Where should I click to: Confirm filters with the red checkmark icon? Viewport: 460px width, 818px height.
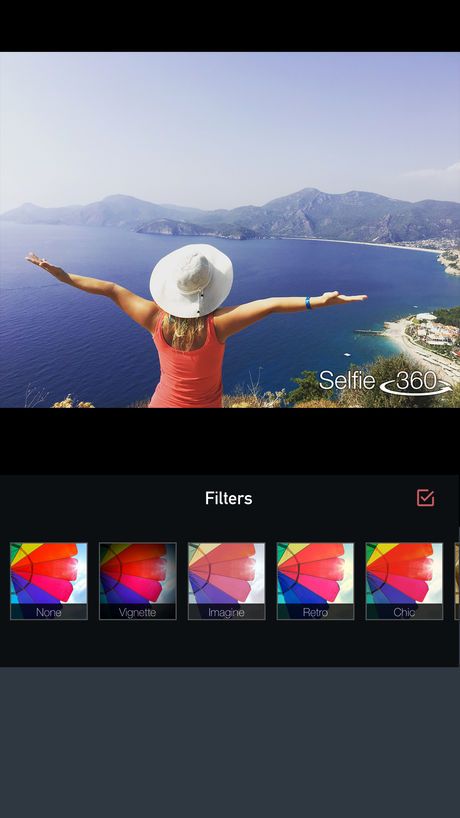coord(425,498)
